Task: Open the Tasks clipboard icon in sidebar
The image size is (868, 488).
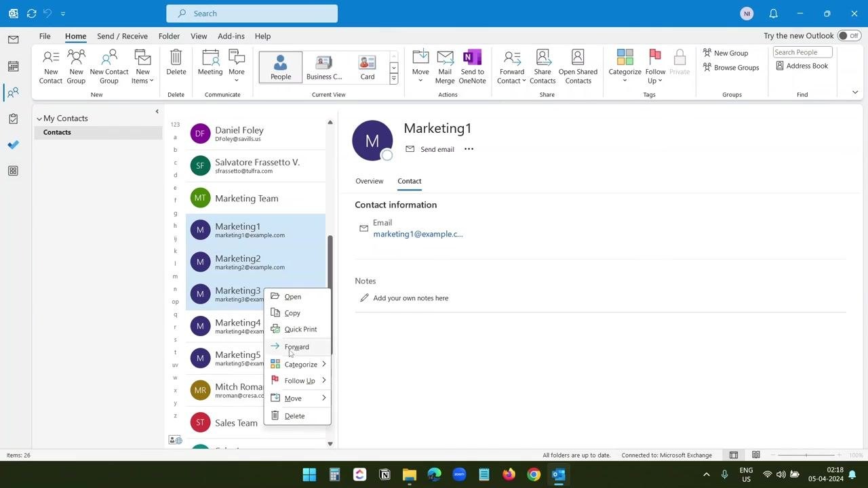Action: [x=13, y=119]
